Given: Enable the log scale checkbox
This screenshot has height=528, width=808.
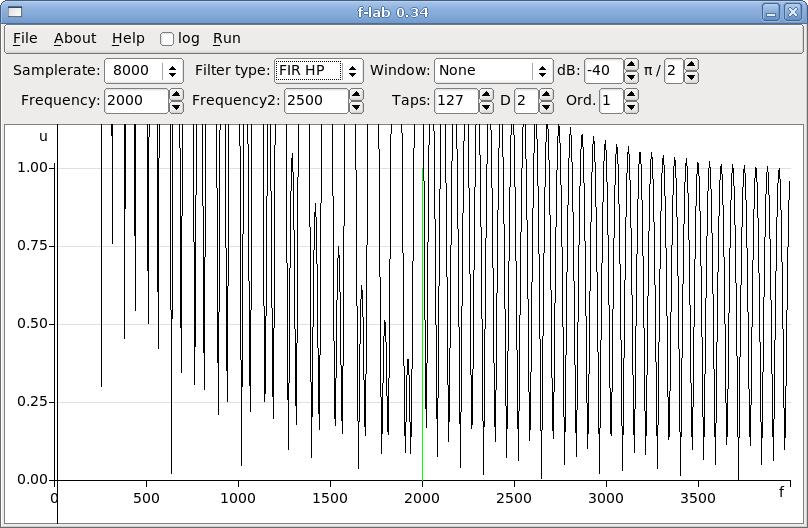Looking at the screenshot, I should (166, 39).
